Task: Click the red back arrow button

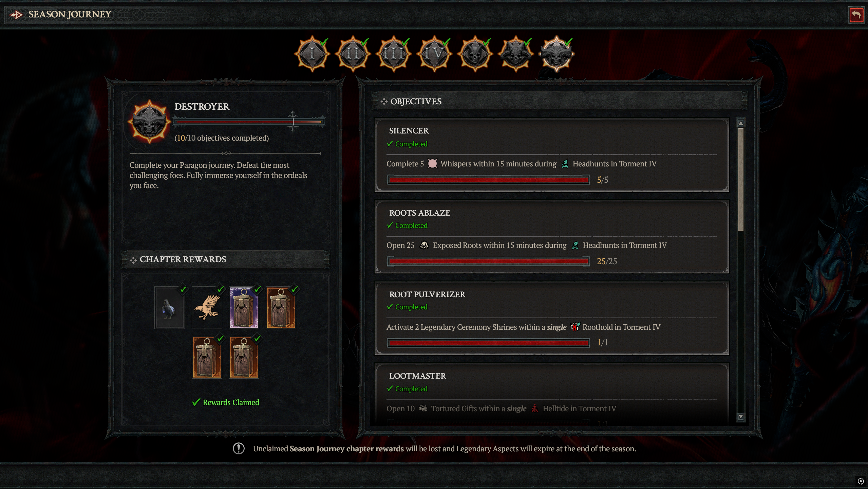Action: click(856, 15)
